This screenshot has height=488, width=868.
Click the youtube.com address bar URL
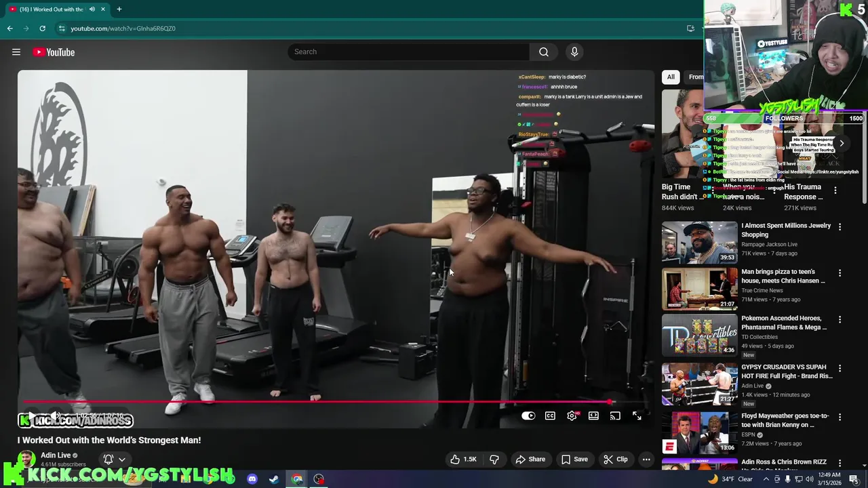click(x=123, y=28)
